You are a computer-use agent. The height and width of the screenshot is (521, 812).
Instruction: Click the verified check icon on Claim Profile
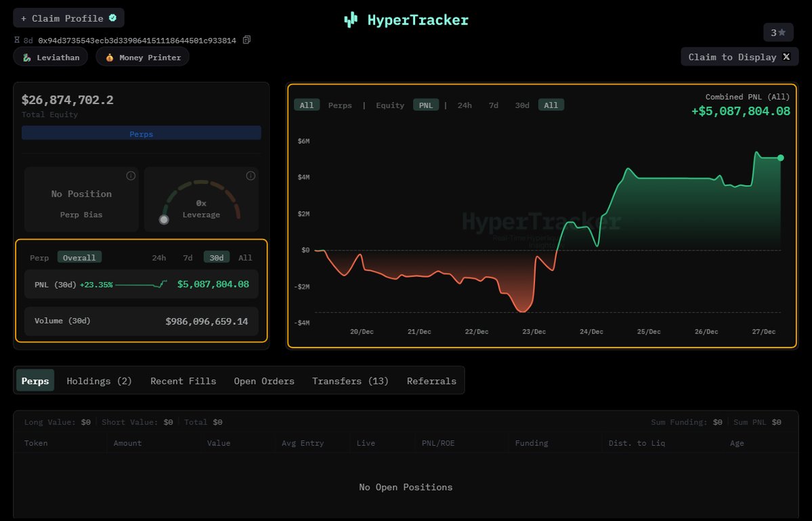click(x=112, y=18)
